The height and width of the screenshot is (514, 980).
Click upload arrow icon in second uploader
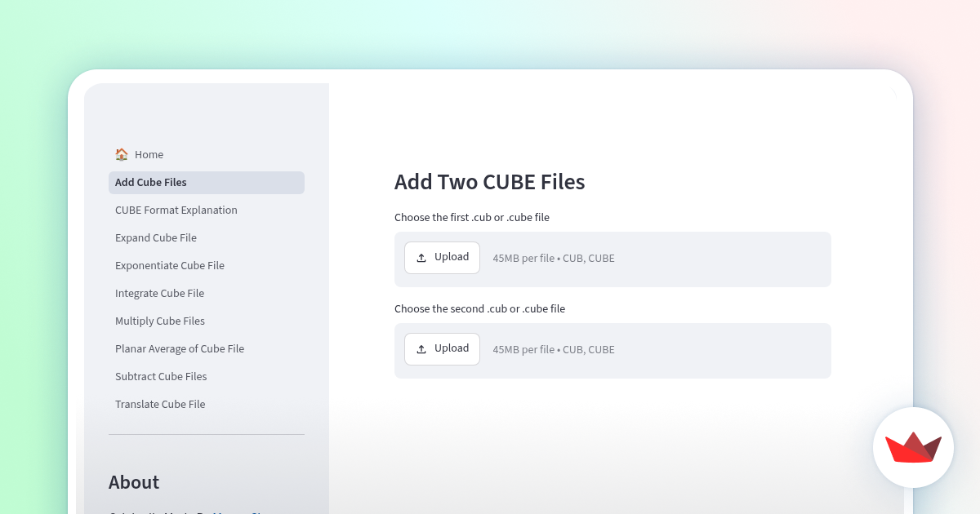click(421, 349)
